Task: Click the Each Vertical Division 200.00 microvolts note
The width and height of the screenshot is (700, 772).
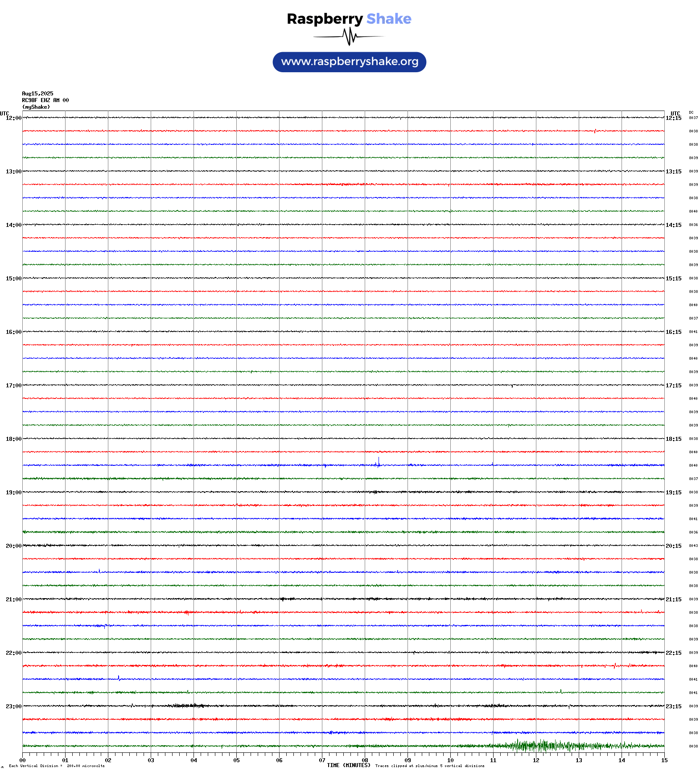Action: tap(57, 766)
